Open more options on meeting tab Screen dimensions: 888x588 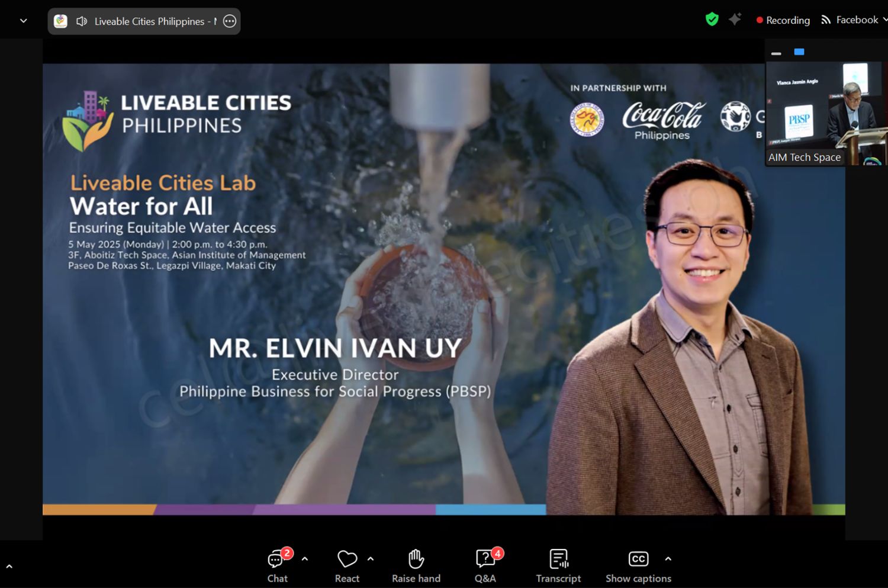[x=230, y=21]
